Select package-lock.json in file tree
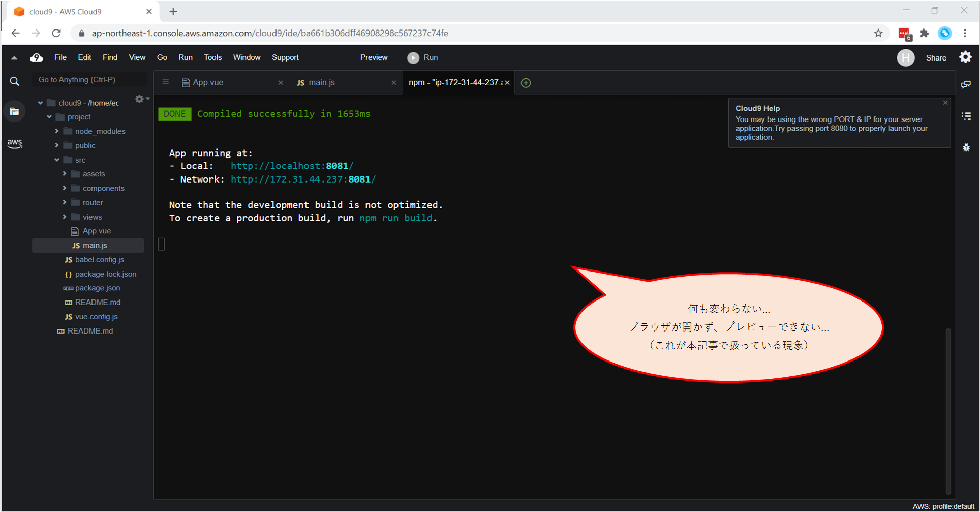The width and height of the screenshot is (980, 512). (x=105, y=274)
